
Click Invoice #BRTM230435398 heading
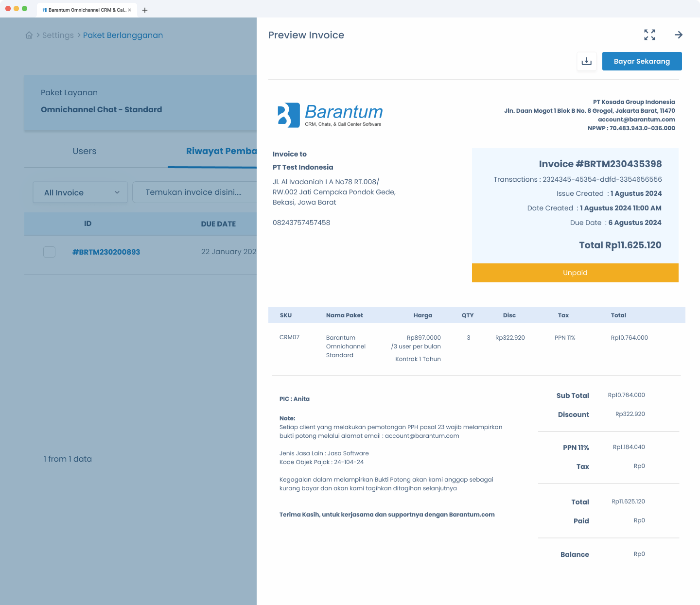pos(600,164)
